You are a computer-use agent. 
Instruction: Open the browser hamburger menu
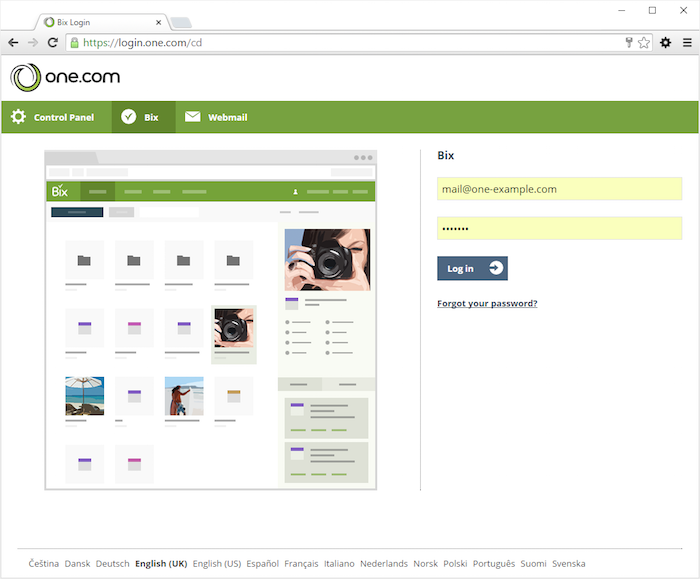pos(687,42)
